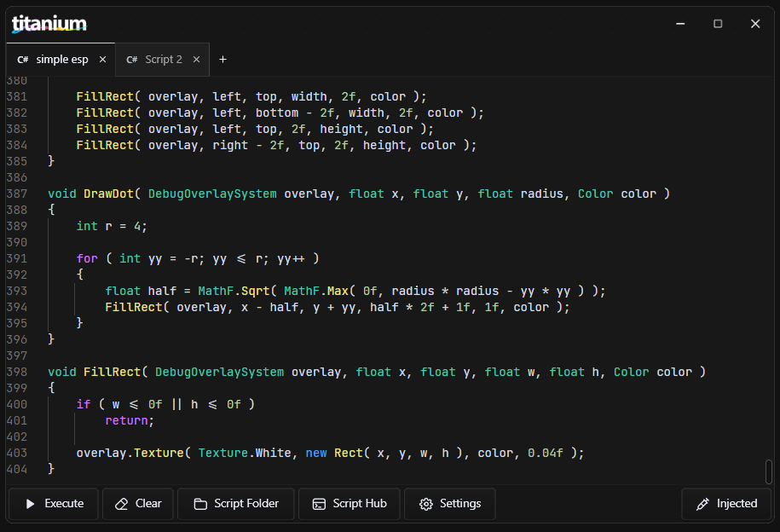Click the vertical scrollbar thumb

click(x=769, y=471)
